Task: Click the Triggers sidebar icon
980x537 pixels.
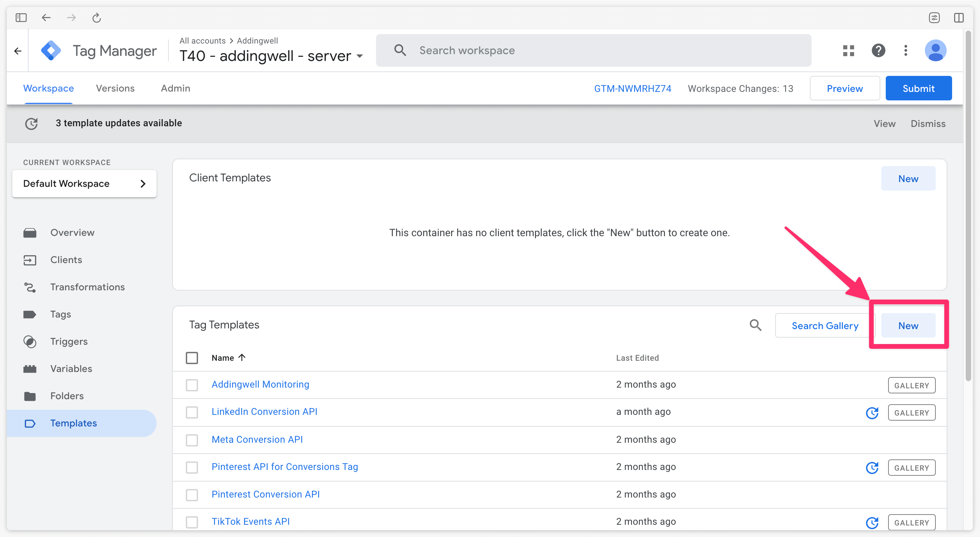Action: coord(30,341)
